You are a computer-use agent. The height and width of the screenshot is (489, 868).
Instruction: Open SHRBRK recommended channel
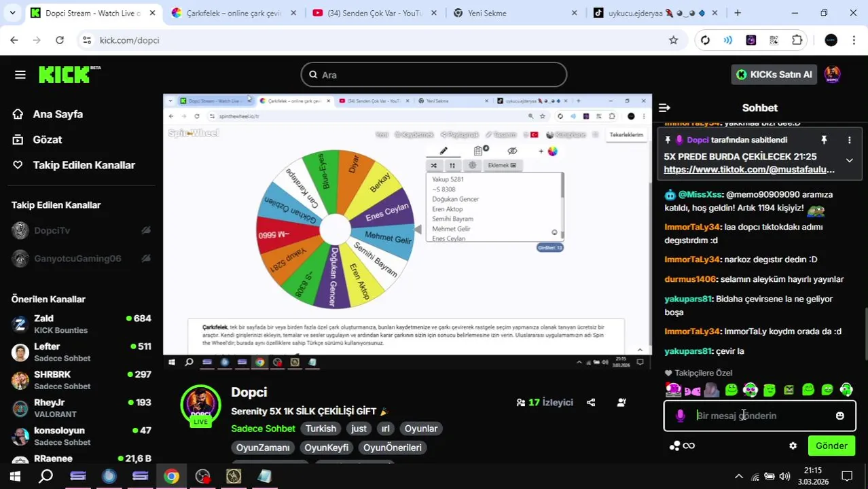[81, 380]
